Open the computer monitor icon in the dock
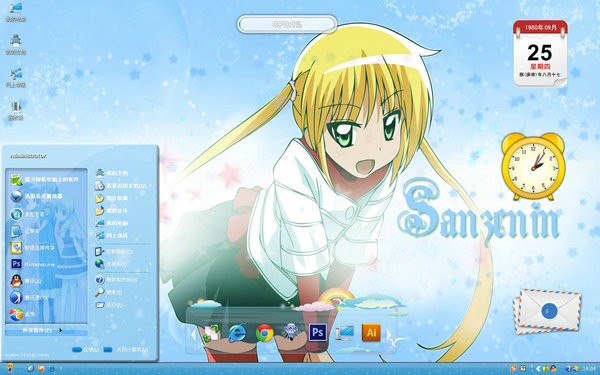 coord(345,333)
